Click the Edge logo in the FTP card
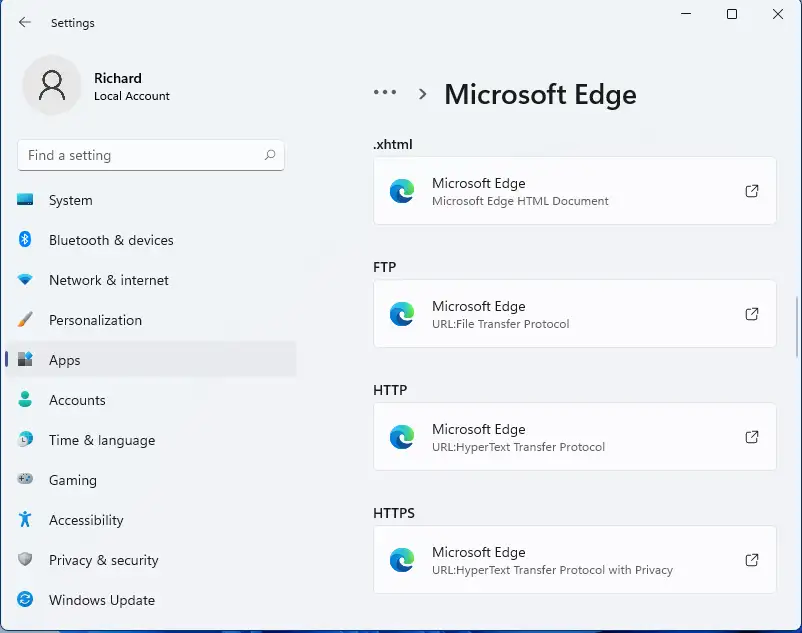 [402, 314]
